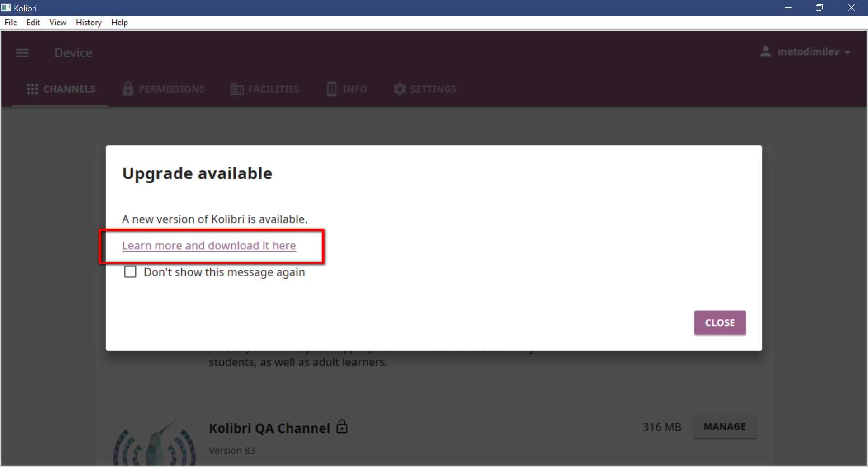Viewport: 868px width, 467px height.
Task: Open the Help menu
Action: [119, 23]
